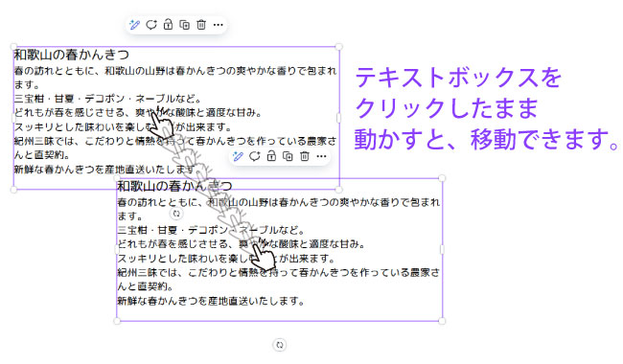
Task: Click Magic Write icon in the lower floating toolbar
Action: (x=238, y=156)
